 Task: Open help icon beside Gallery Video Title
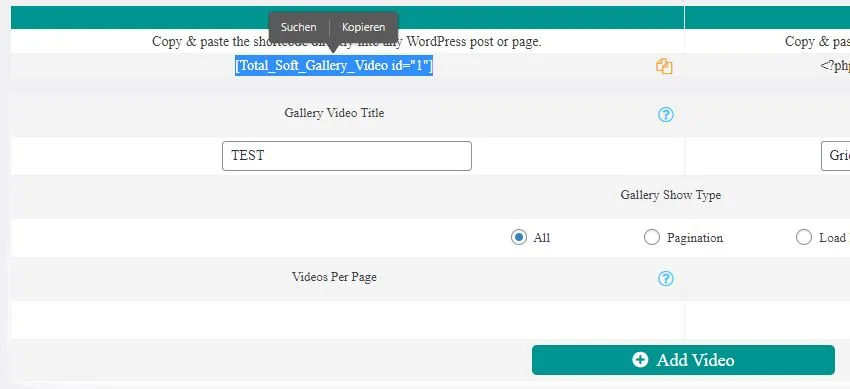point(666,115)
